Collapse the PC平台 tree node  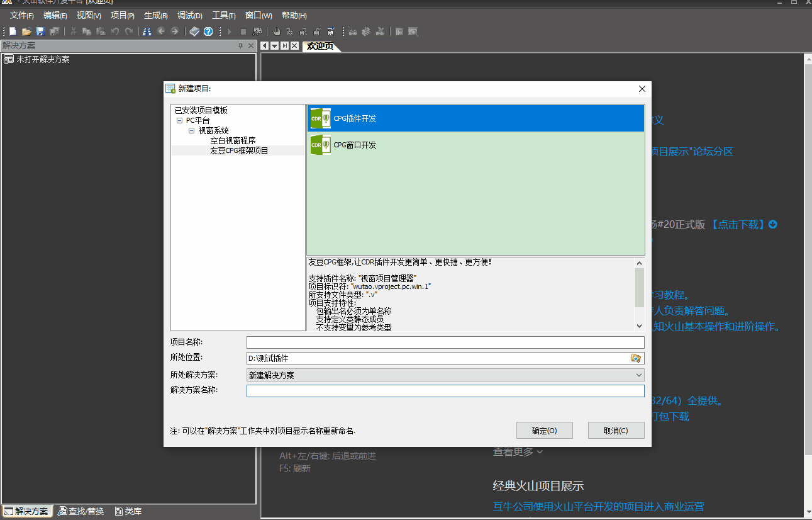point(180,120)
